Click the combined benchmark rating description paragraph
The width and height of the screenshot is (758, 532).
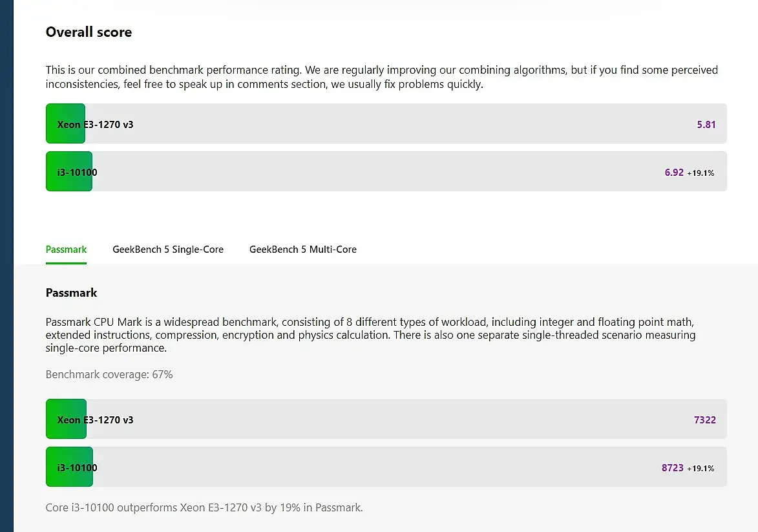tap(381, 77)
